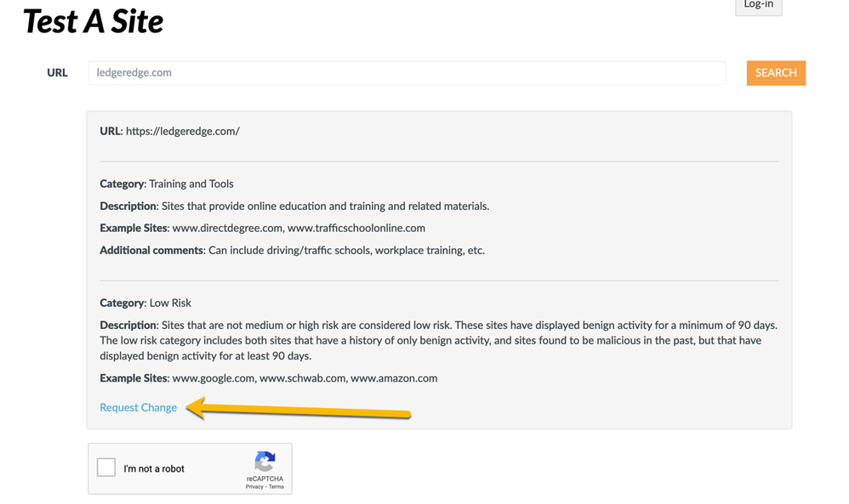Check the I'm not a robot checkbox
This screenshot has width=849, height=504.
pyautogui.click(x=106, y=467)
